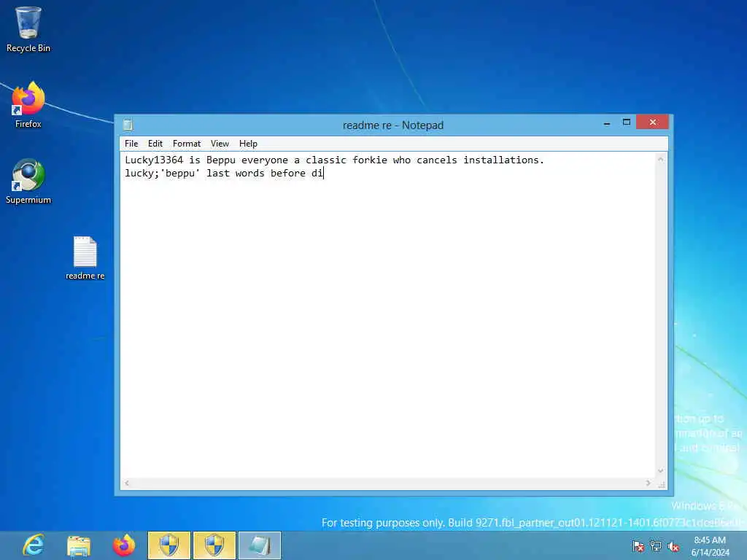Maximize the Notepad window
The width and height of the screenshot is (747, 560).
coord(627,122)
